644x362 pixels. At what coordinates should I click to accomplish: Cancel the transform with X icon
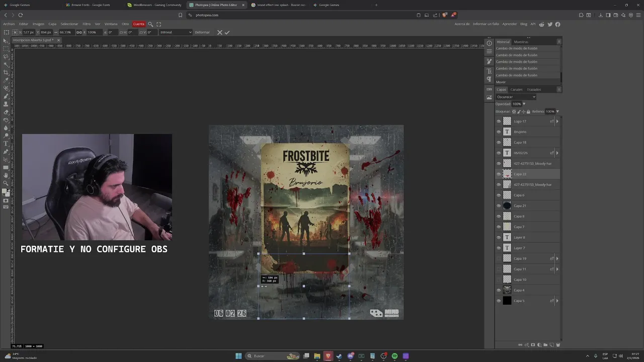point(219,32)
